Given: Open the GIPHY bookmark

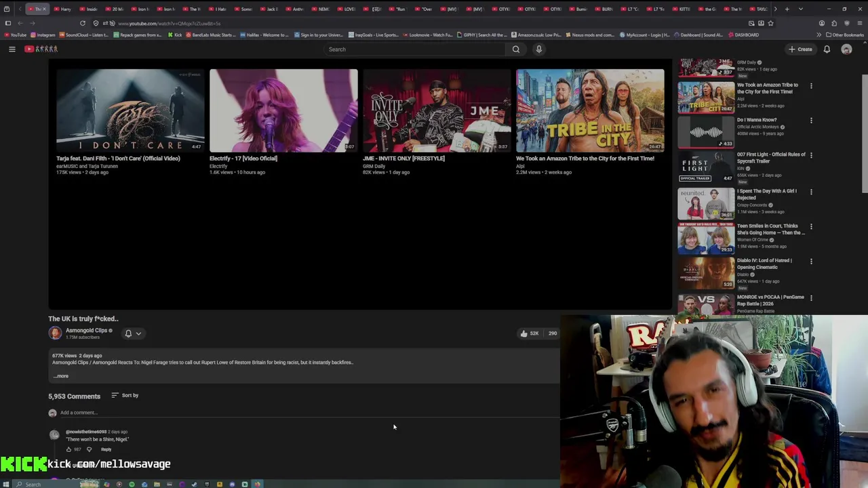Looking at the screenshot, I should pyautogui.click(x=481, y=35).
